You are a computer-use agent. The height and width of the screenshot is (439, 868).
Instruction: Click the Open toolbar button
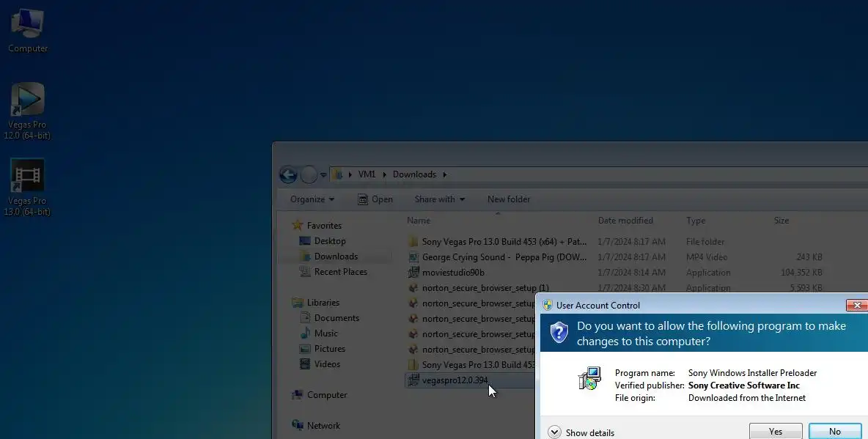click(x=375, y=199)
